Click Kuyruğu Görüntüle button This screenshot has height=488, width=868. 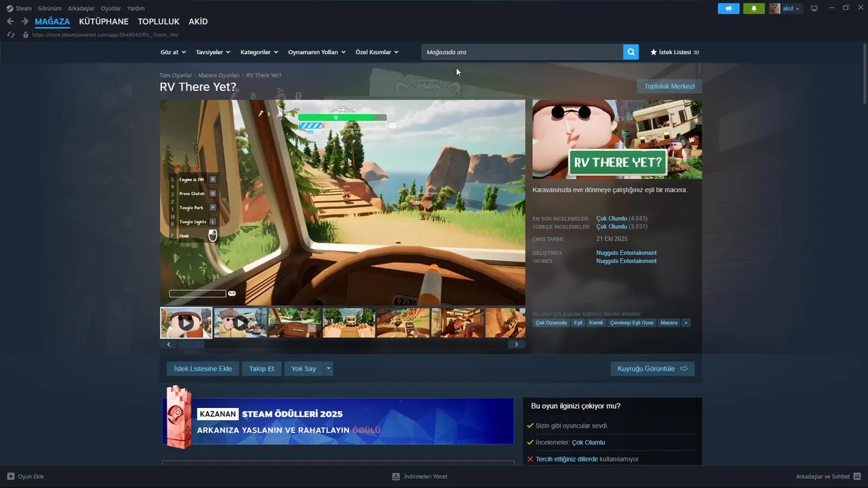tap(652, 369)
